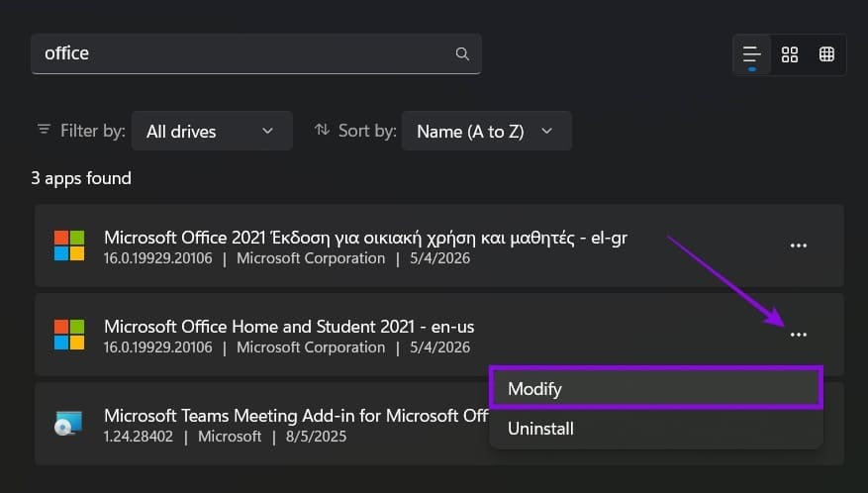Click the 'Sort by:' label
868x493 pixels.
tap(367, 131)
